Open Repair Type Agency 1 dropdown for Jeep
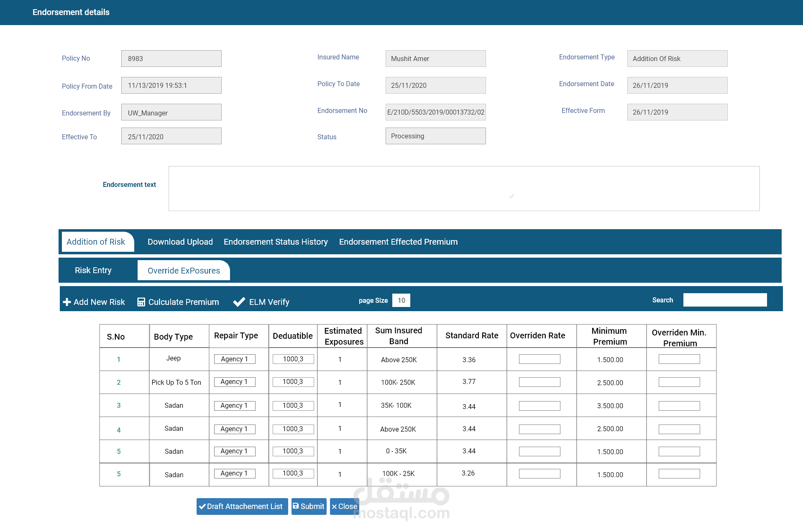 point(235,359)
